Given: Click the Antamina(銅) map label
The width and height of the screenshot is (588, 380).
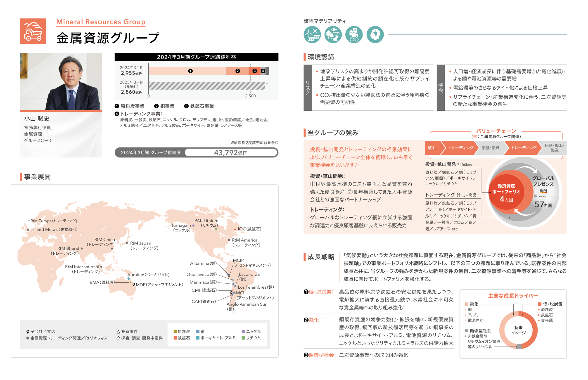Looking at the screenshot, I should pyautogui.click(x=203, y=263).
